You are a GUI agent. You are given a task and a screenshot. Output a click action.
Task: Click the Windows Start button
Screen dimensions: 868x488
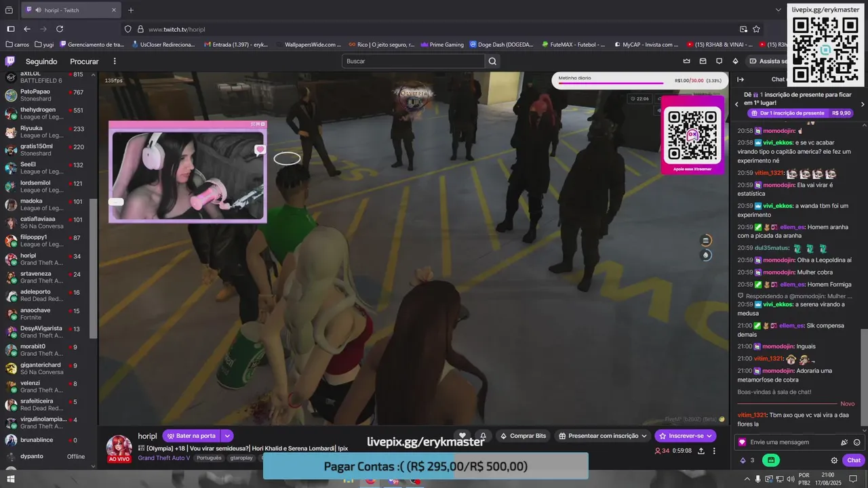(11, 479)
